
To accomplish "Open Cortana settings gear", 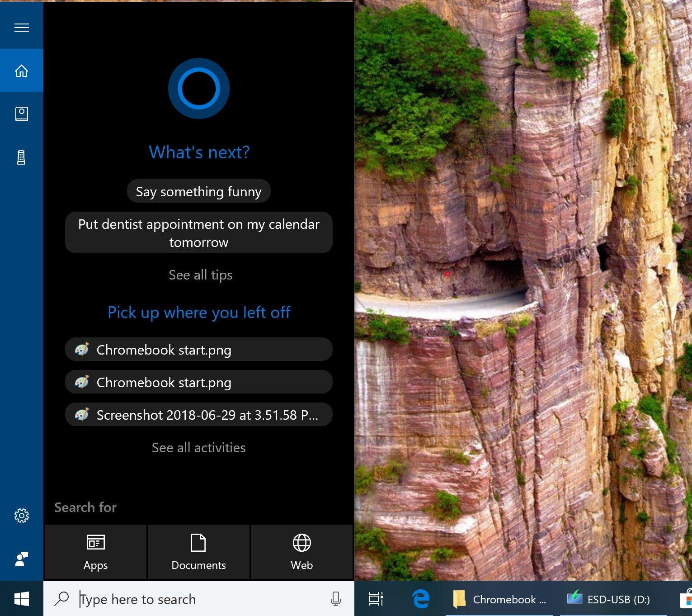I will 22,515.
